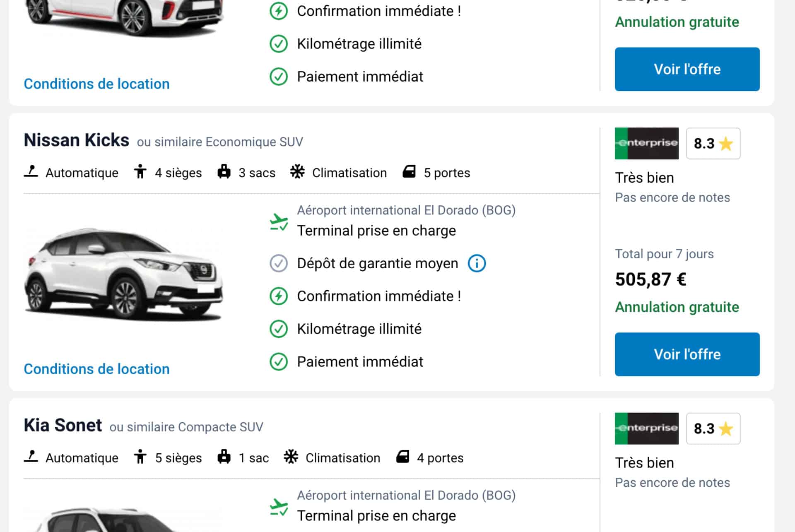The image size is (795, 532).
Task: Click the lightning Confirmation immédiate icon for Nissan Kicks
Action: pos(279,296)
